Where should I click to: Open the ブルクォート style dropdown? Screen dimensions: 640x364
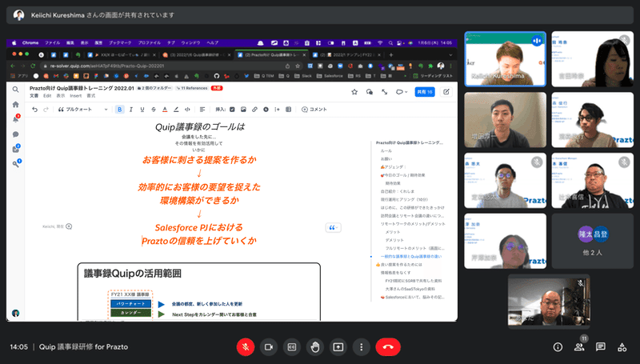83,110
